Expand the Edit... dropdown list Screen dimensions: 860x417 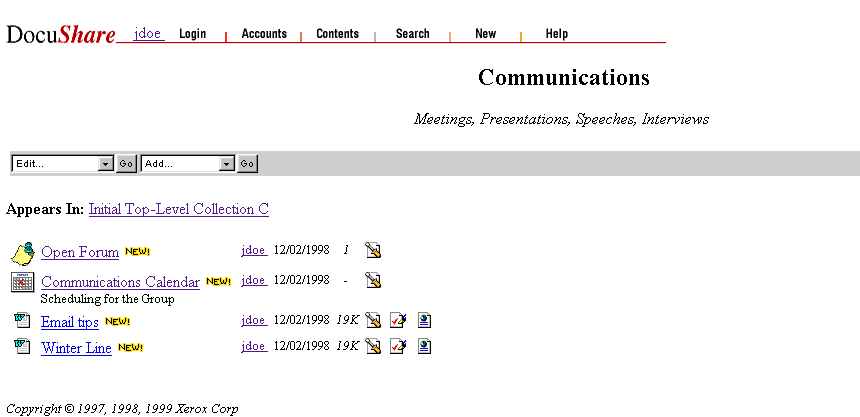pyautogui.click(x=106, y=164)
